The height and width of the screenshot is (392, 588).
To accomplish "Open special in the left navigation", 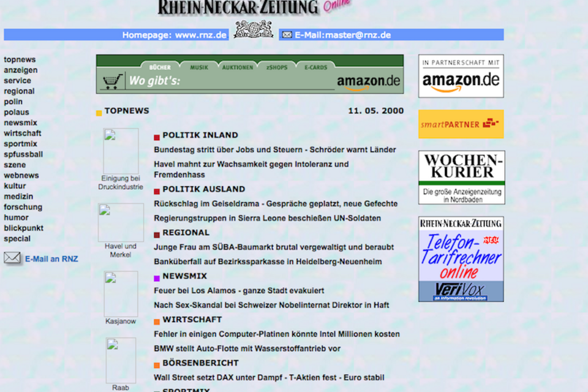I will 17,238.
